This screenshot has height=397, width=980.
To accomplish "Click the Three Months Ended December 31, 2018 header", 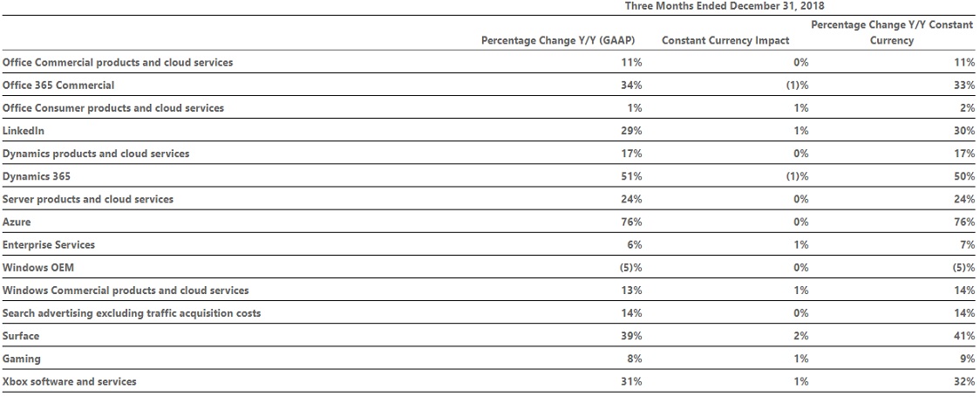I will pos(725,6).
